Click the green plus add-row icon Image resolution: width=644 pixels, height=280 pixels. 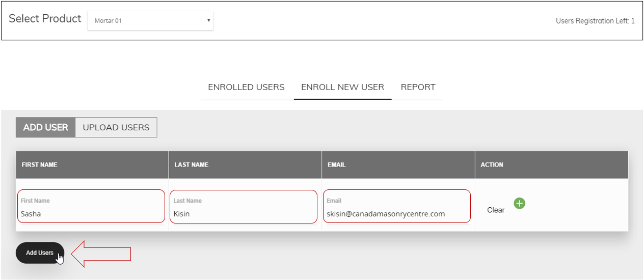519,204
